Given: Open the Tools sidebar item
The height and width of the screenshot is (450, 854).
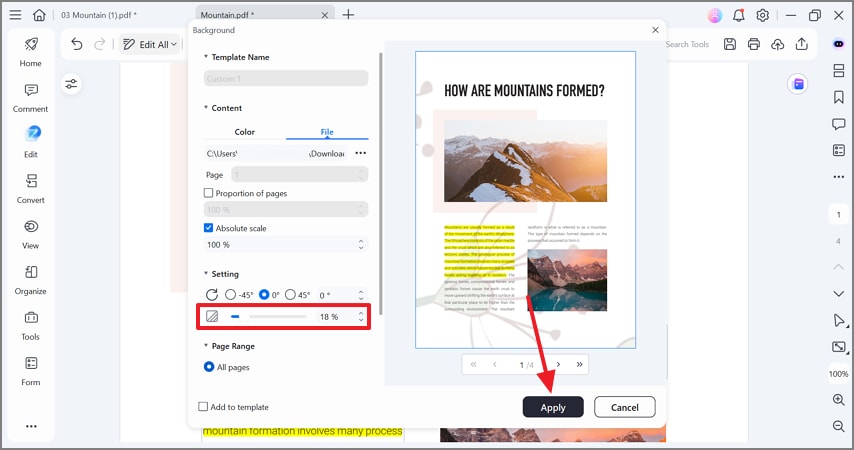Looking at the screenshot, I should [30, 326].
